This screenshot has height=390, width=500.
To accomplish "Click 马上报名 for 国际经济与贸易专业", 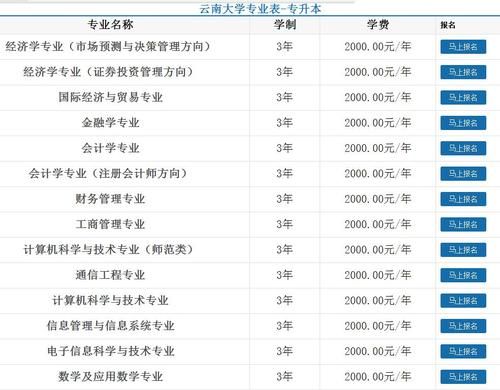I will 463,97.
